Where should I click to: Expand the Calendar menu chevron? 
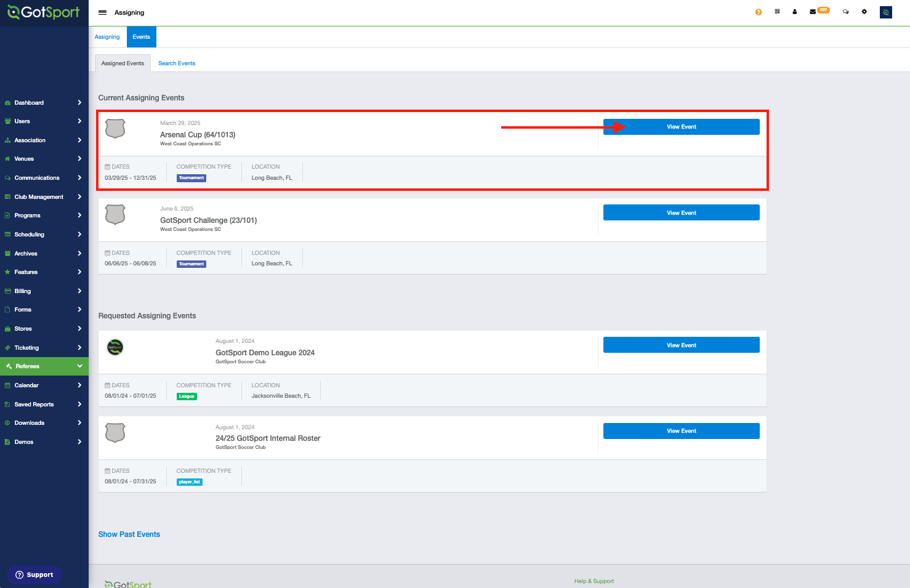click(x=79, y=385)
